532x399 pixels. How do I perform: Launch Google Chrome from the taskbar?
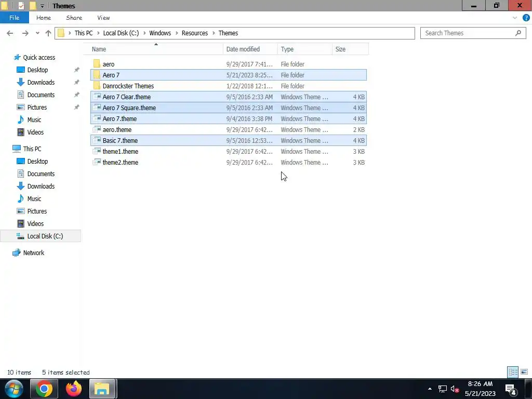click(44, 389)
